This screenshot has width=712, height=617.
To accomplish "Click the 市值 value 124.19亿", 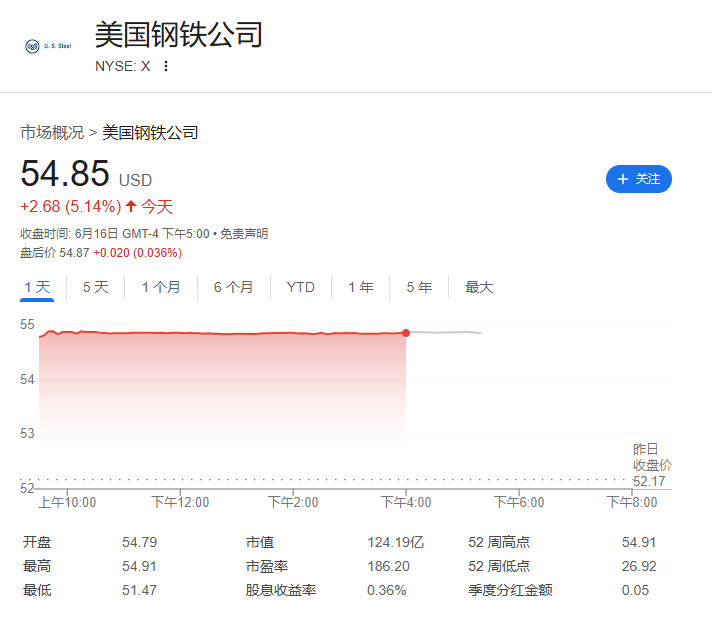I will 396,542.
